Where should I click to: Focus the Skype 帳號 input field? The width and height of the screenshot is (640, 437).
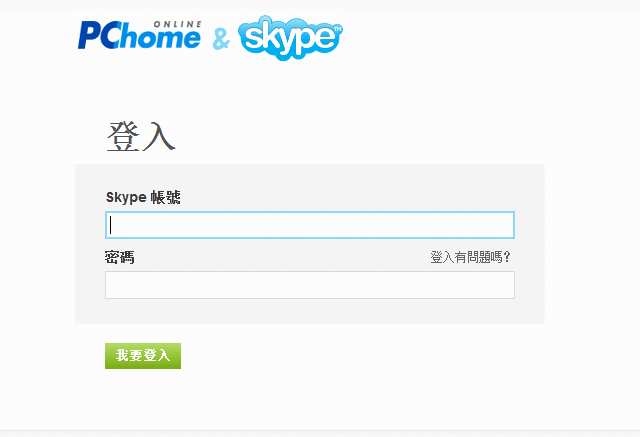pyautogui.click(x=310, y=225)
